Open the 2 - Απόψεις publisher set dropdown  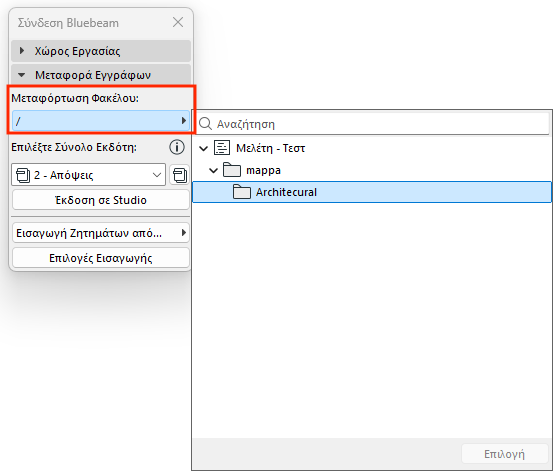click(x=89, y=175)
